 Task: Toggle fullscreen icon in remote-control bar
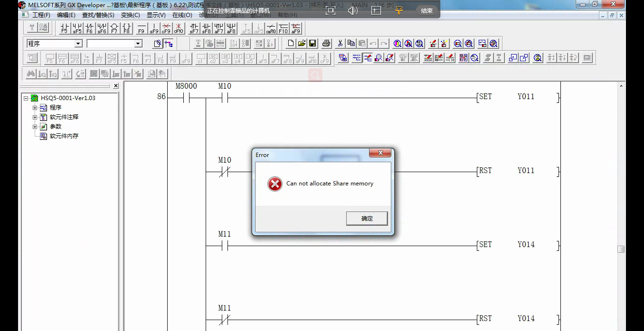click(x=331, y=10)
